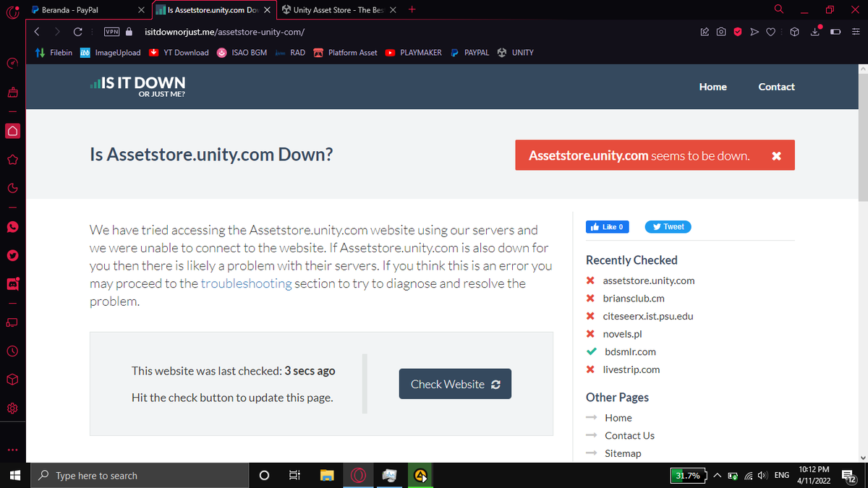Image resolution: width=868 pixels, height=488 pixels.
Task: Open the Snapshot camera tool
Action: [721, 32]
